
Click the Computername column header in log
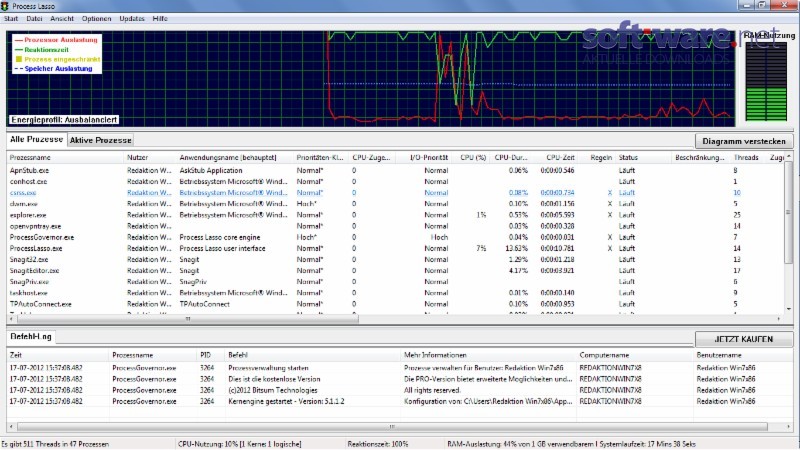pyautogui.click(x=634, y=355)
